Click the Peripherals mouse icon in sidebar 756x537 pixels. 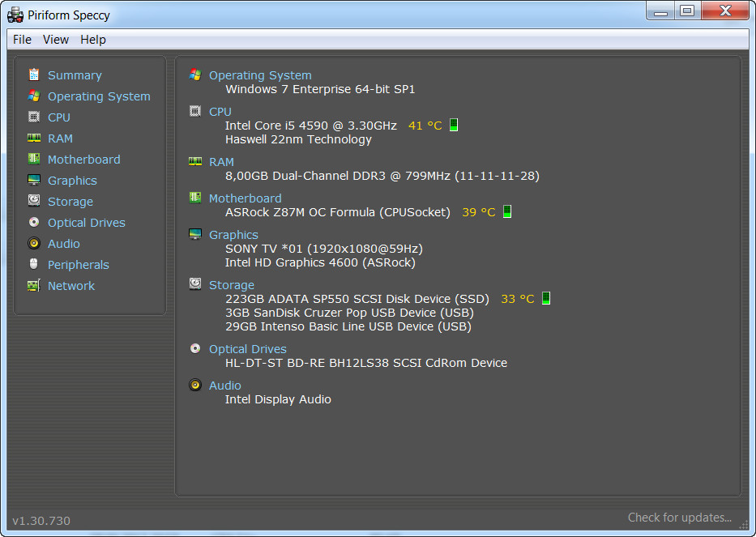tap(34, 264)
